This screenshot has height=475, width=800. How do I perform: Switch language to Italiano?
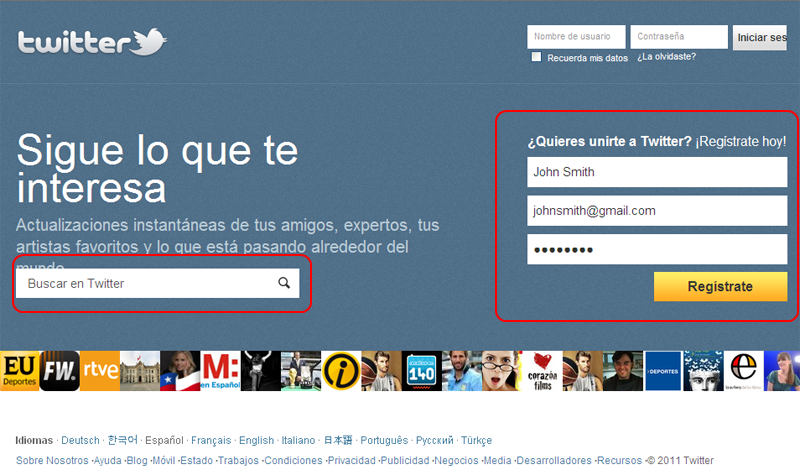pos(298,440)
